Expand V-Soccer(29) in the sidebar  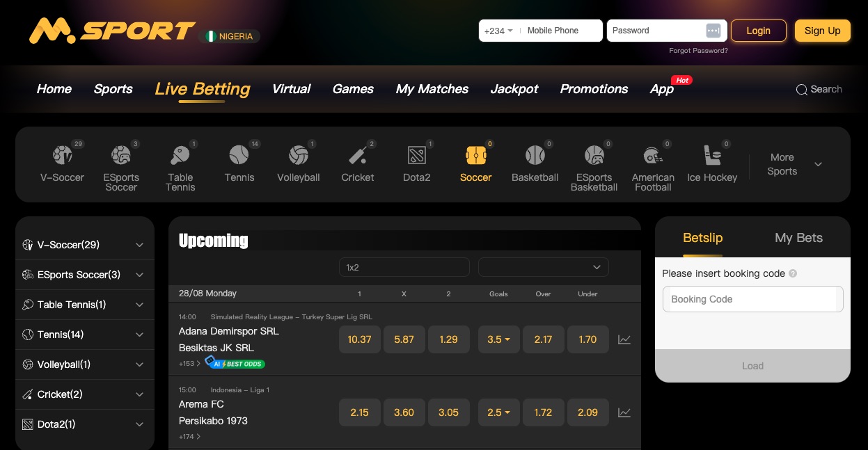[85, 245]
